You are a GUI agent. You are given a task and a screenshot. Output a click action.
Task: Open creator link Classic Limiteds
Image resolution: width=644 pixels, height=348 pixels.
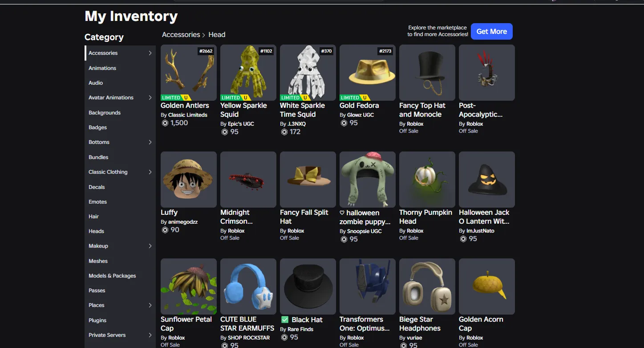pyautogui.click(x=188, y=115)
